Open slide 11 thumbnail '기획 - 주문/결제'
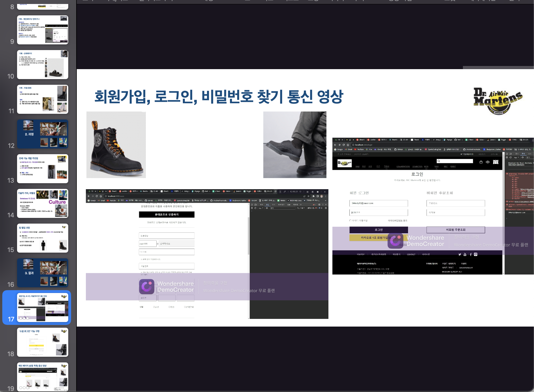This screenshot has width=534, height=392. [x=43, y=99]
